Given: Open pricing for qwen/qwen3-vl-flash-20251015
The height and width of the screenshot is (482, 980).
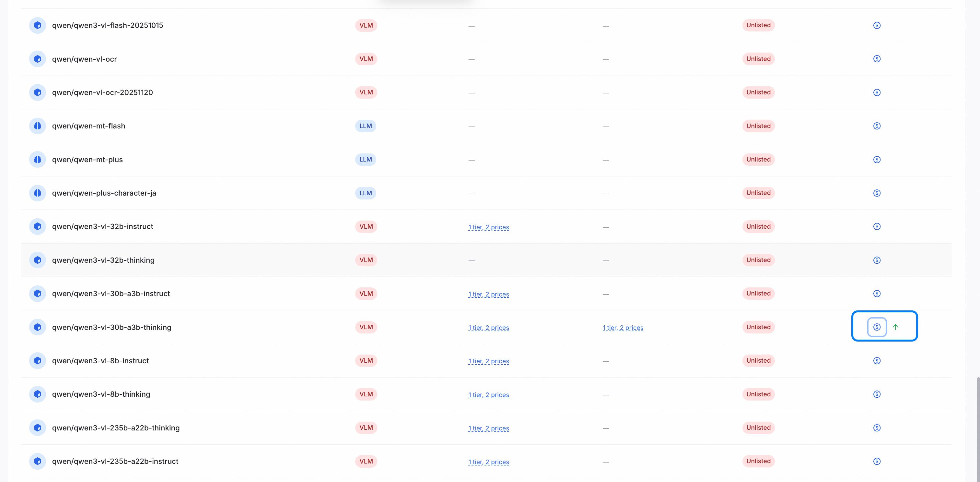Looking at the screenshot, I should coord(877,25).
